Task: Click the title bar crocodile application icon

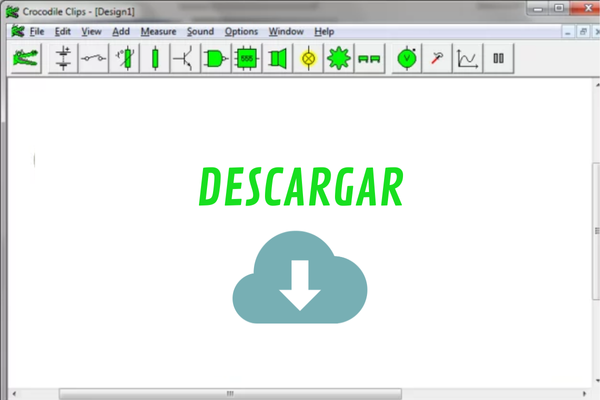Action: pos(12,11)
